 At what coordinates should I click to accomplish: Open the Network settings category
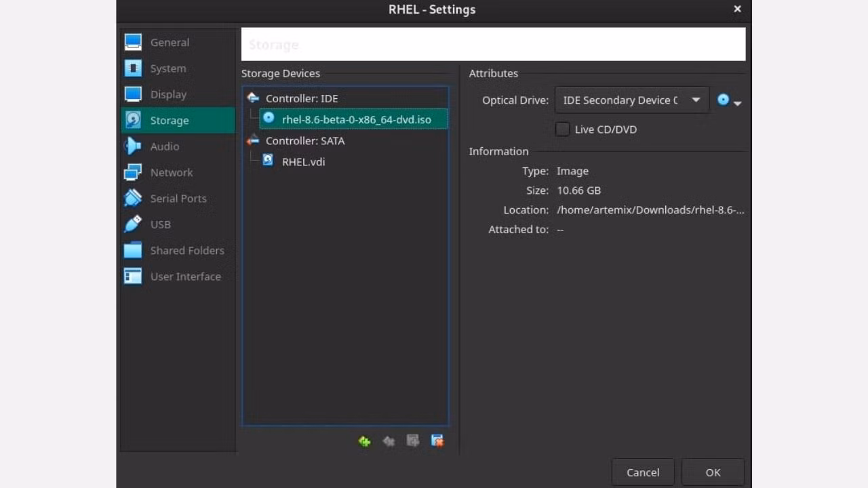coord(178,172)
